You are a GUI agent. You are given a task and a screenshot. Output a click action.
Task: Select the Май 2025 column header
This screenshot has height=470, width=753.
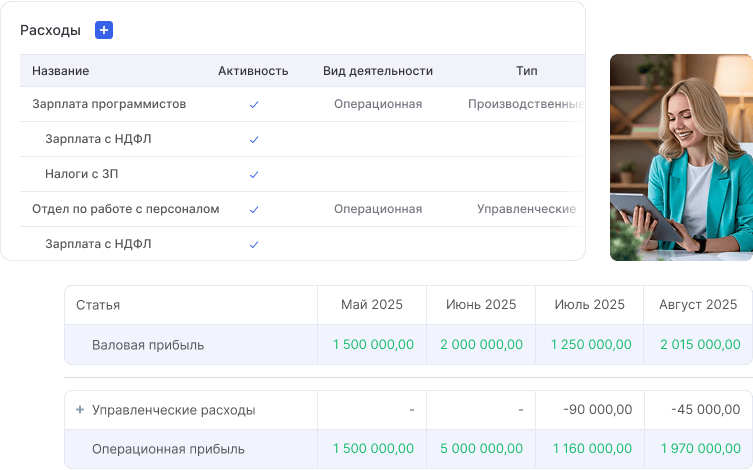(371, 305)
